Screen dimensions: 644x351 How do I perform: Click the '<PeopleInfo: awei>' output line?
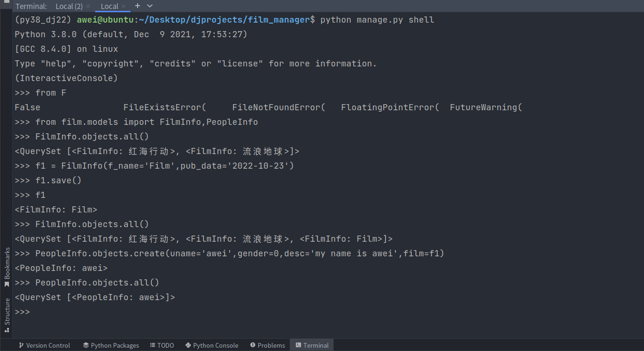click(61, 268)
